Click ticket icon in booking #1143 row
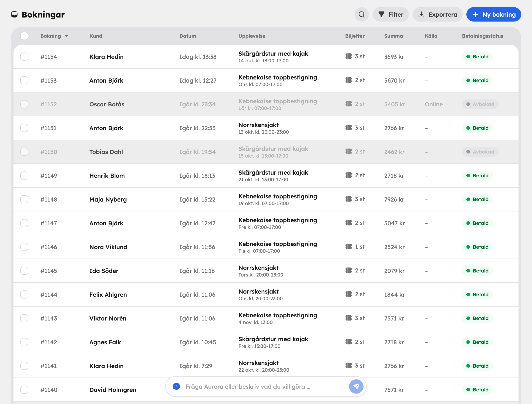The height and width of the screenshot is (404, 532). coord(349,318)
